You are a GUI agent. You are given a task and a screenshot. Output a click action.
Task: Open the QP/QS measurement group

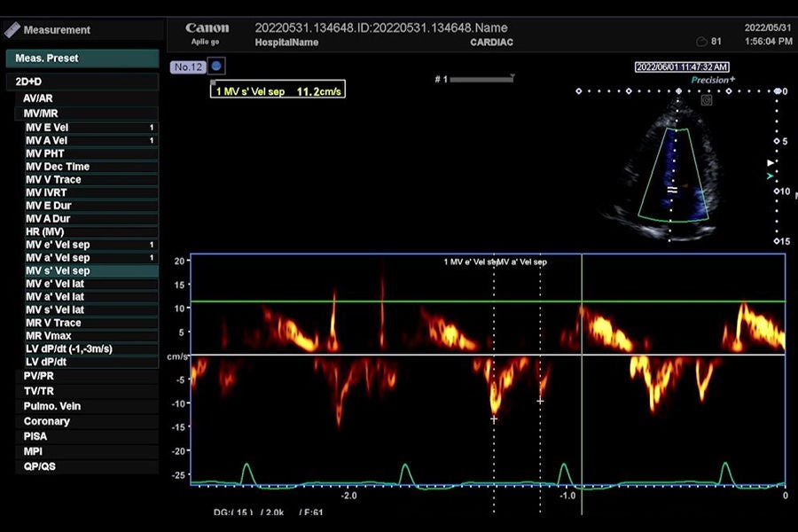[87, 466]
